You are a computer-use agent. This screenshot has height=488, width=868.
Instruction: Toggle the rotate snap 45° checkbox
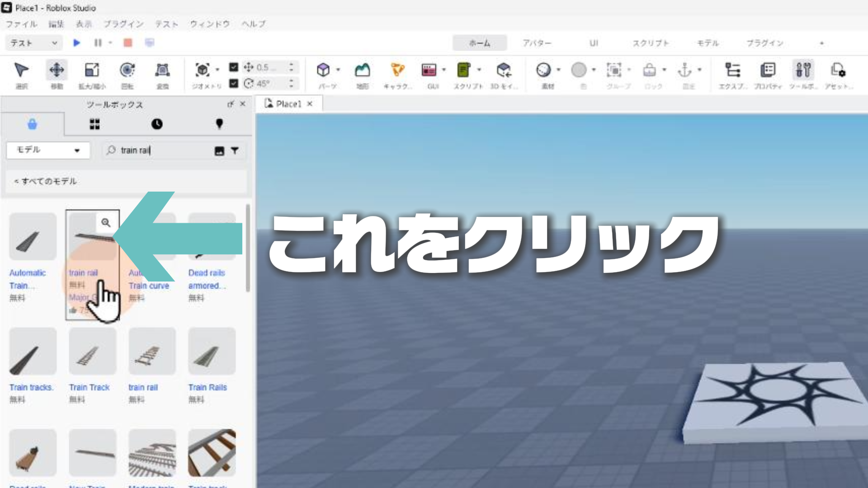(233, 84)
